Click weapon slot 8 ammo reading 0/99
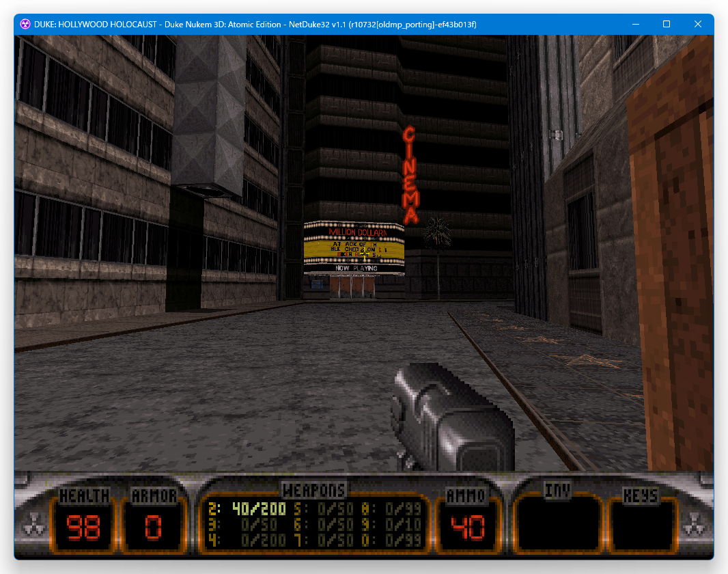 tap(404, 509)
